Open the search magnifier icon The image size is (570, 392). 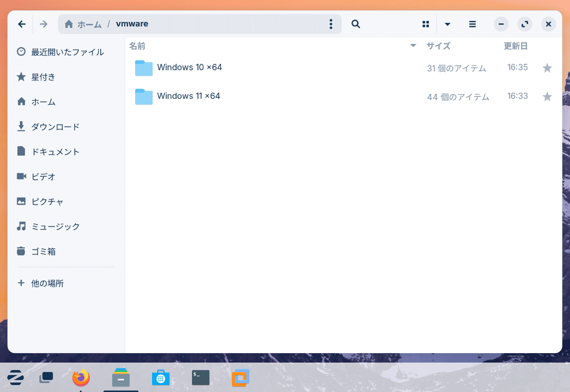356,24
